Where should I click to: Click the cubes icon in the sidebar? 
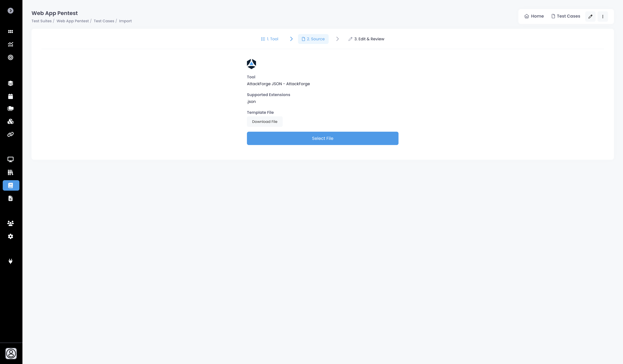pyautogui.click(x=10, y=121)
